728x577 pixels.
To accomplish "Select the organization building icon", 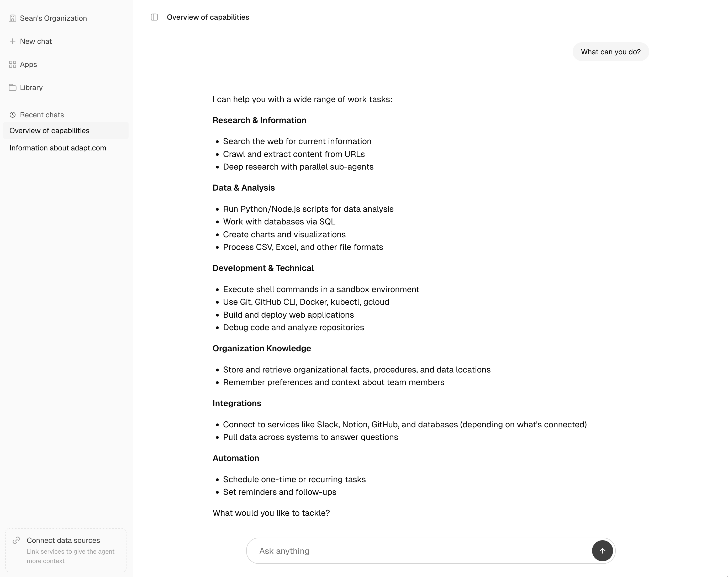I will [x=13, y=18].
